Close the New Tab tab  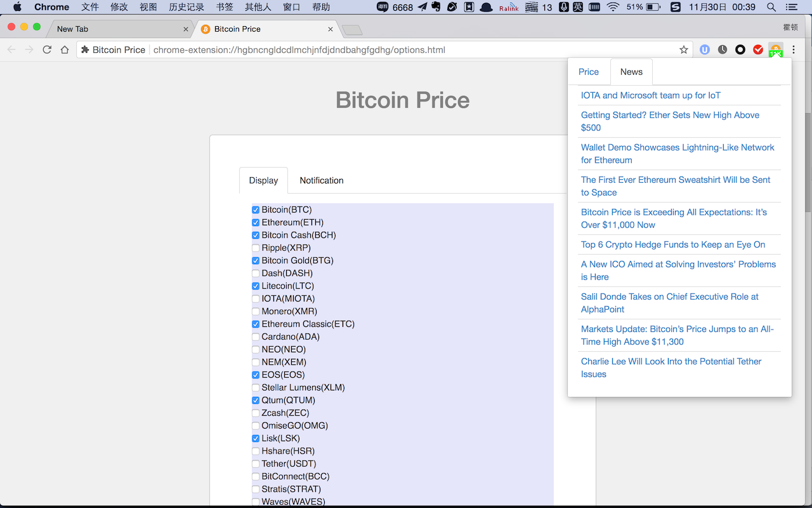click(x=186, y=29)
